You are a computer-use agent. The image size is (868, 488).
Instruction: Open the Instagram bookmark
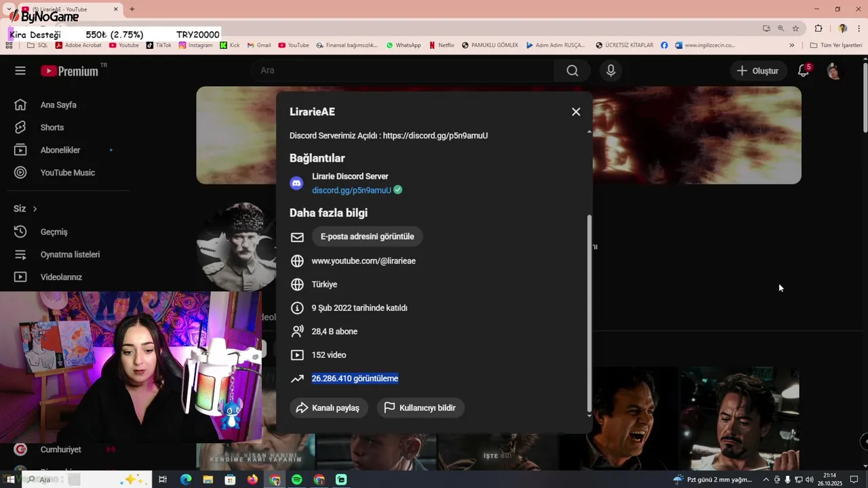tap(196, 45)
